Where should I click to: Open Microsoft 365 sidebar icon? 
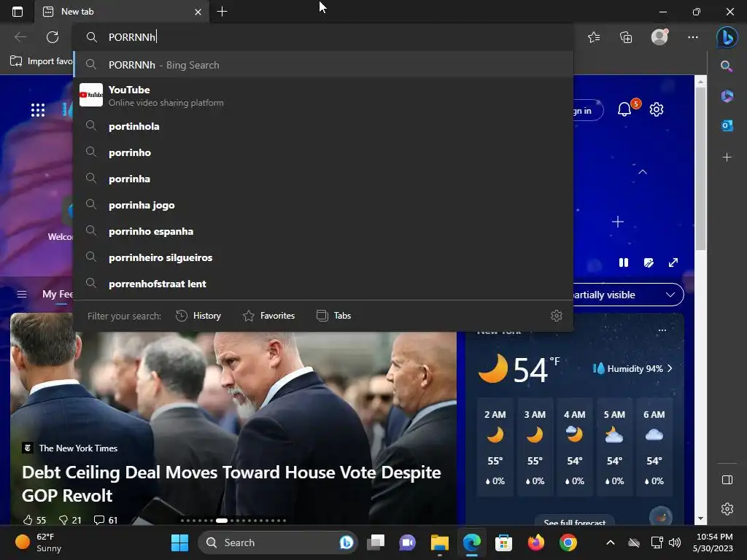727,96
